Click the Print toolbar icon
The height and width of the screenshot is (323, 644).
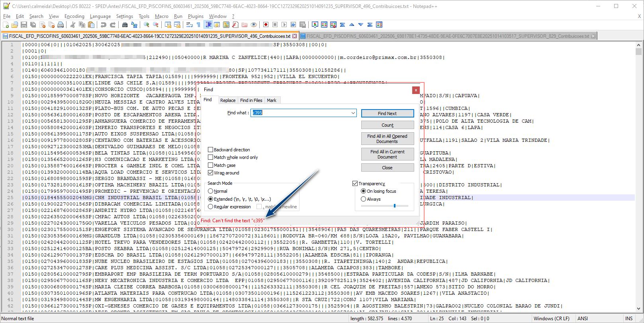click(61, 25)
